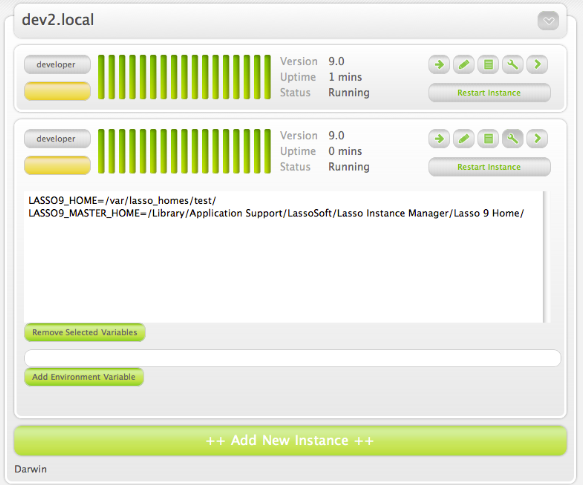Click the developer label on the first instance
Viewport: 583px width, 485px height.
pos(57,65)
